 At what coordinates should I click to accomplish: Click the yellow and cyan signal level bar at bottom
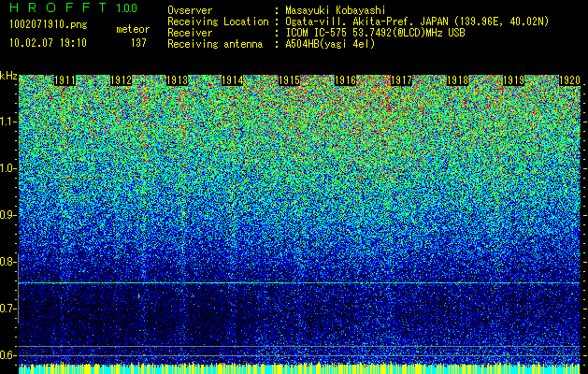coord(299,368)
